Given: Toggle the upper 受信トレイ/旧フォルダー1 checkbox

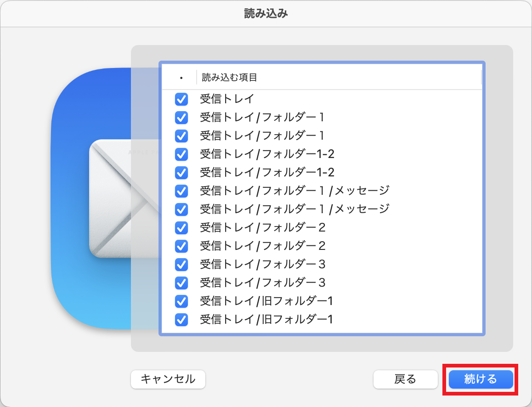Looking at the screenshot, I should click(181, 301).
